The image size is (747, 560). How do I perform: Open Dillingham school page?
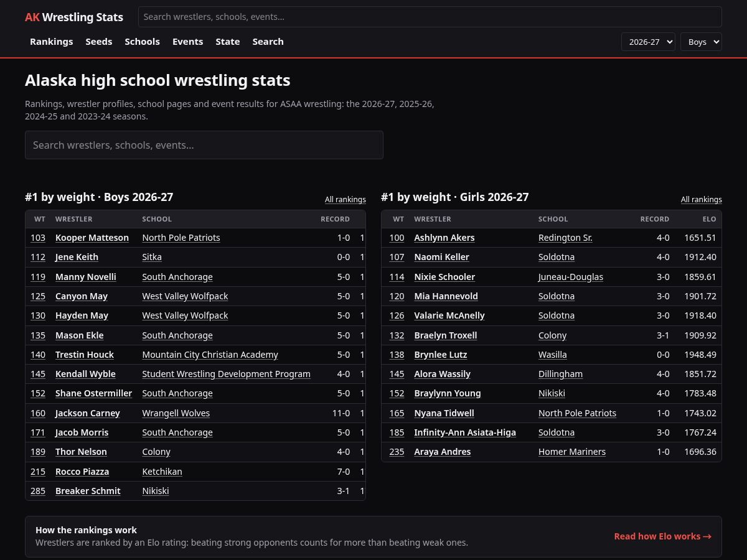tap(560, 374)
